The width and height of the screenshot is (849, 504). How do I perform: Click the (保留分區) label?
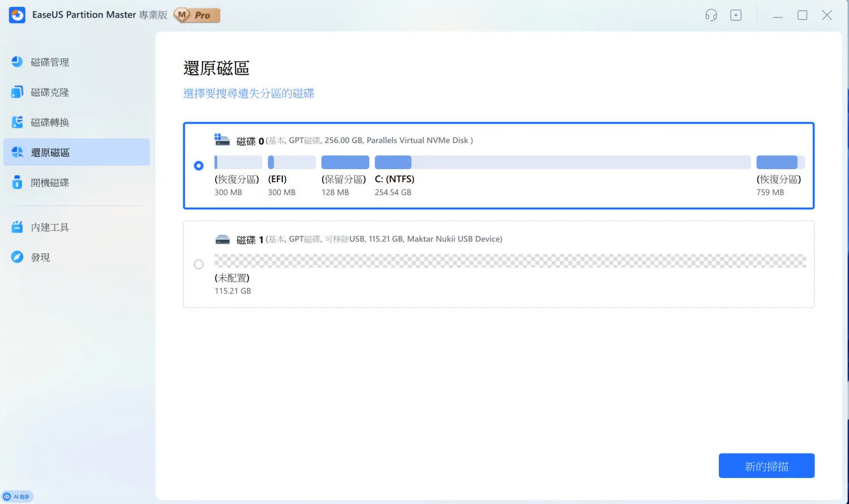pos(344,179)
